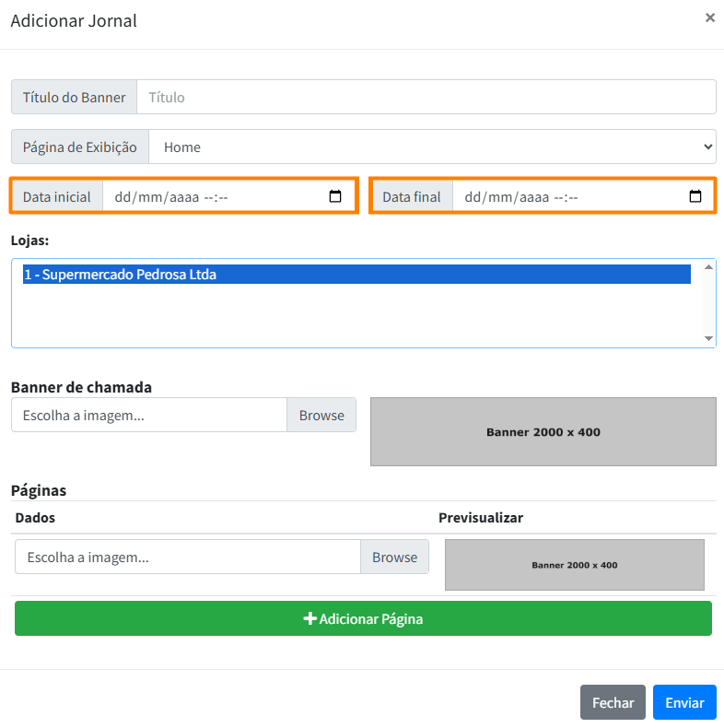724x728 pixels.
Task: Click the Lojas list scroll down arrow
Action: [x=708, y=339]
